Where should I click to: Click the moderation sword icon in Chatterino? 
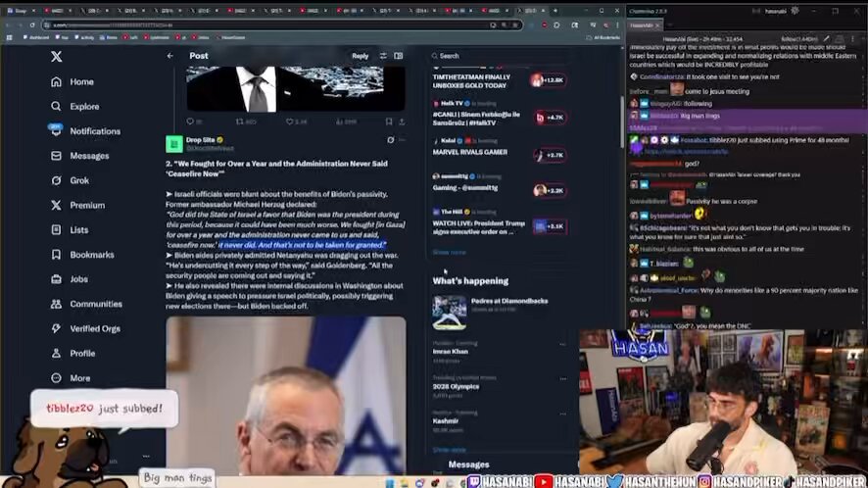827,39
